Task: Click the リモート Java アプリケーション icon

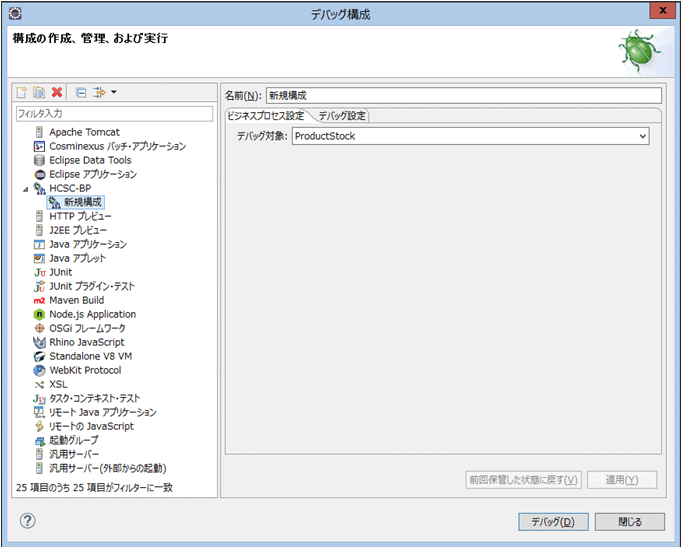Action: (40, 412)
